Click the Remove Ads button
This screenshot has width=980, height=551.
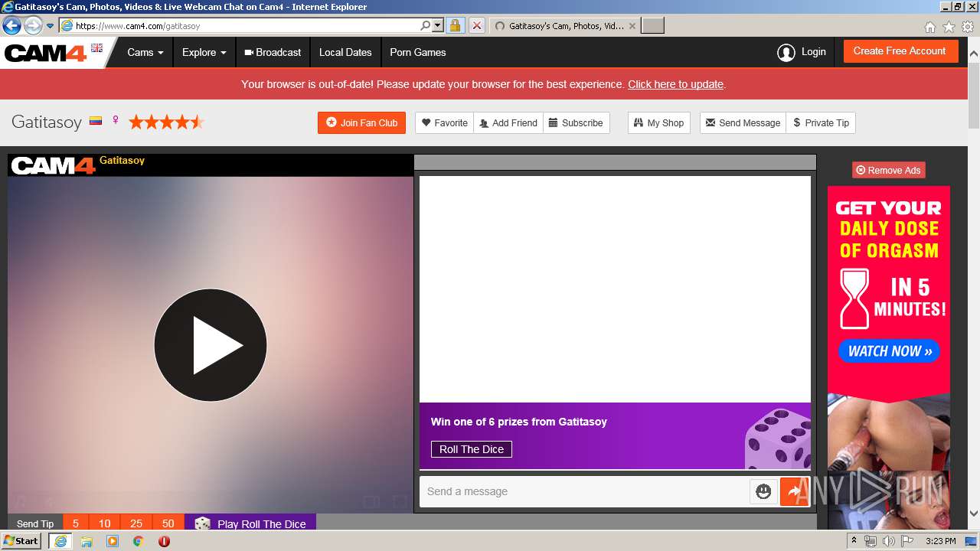(888, 170)
